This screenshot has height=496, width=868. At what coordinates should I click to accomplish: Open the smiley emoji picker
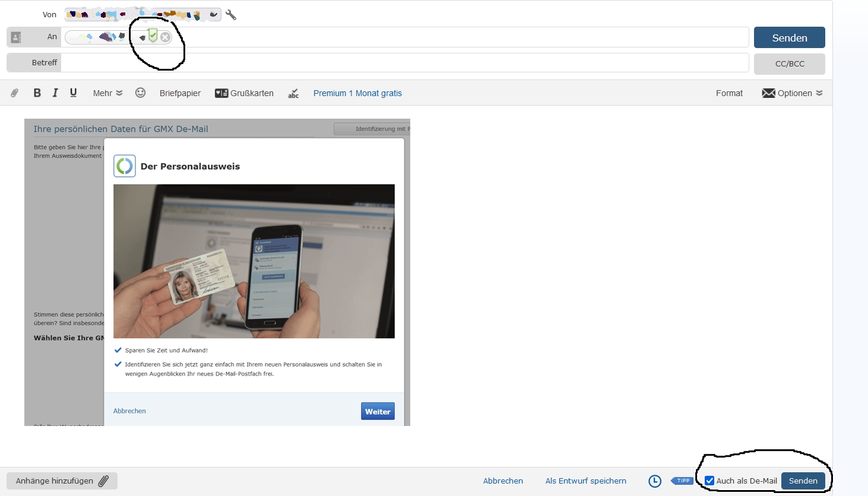[x=140, y=93]
